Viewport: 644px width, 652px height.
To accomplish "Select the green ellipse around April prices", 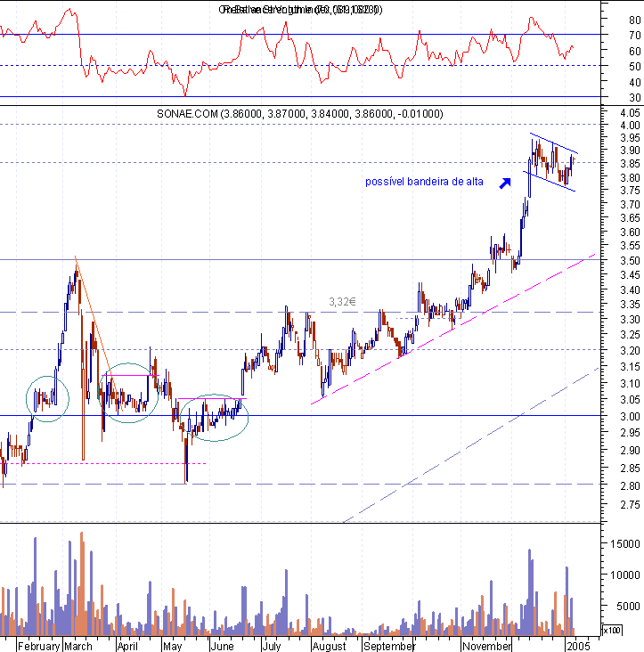I will click(129, 393).
